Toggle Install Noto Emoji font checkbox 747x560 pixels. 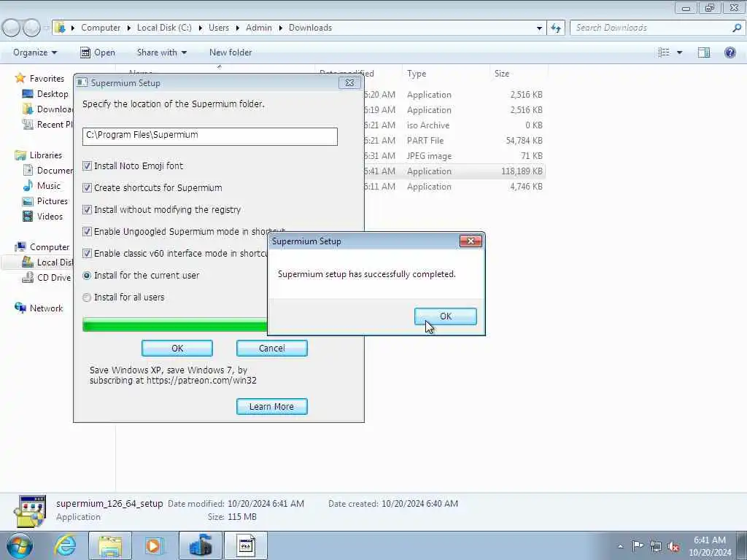87,166
